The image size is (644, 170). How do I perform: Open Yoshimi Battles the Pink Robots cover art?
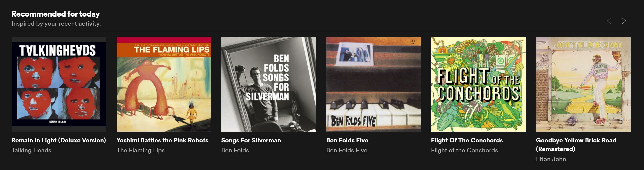click(x=164, y=84)
